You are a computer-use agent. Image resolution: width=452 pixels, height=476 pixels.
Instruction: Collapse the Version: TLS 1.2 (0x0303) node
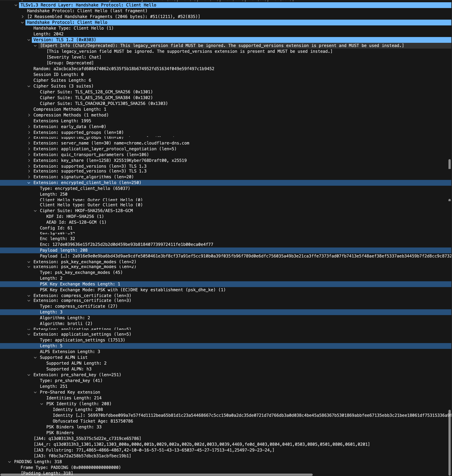coord(29,40)
